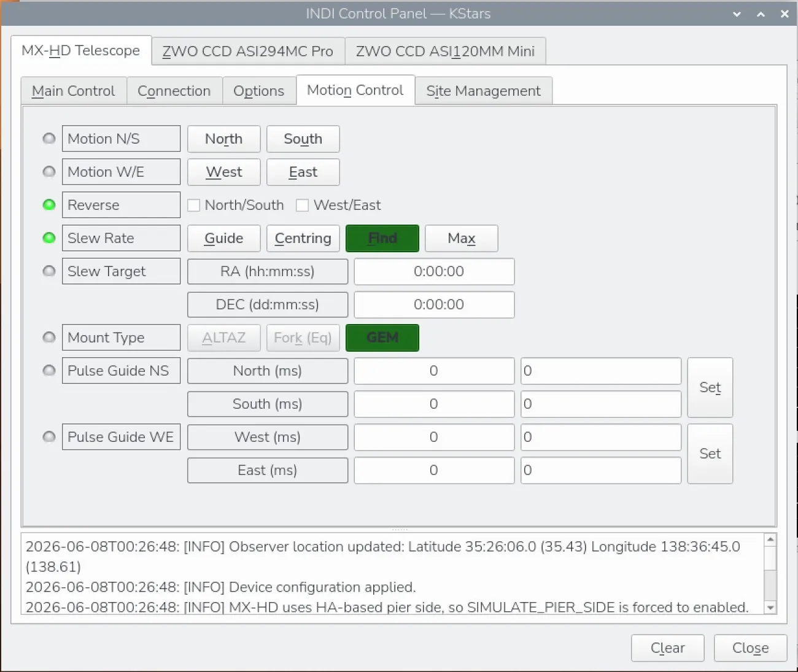798x672 pixels.
Task: Click the 'Device configuration applied.' log line
Action: coord(221,587)
